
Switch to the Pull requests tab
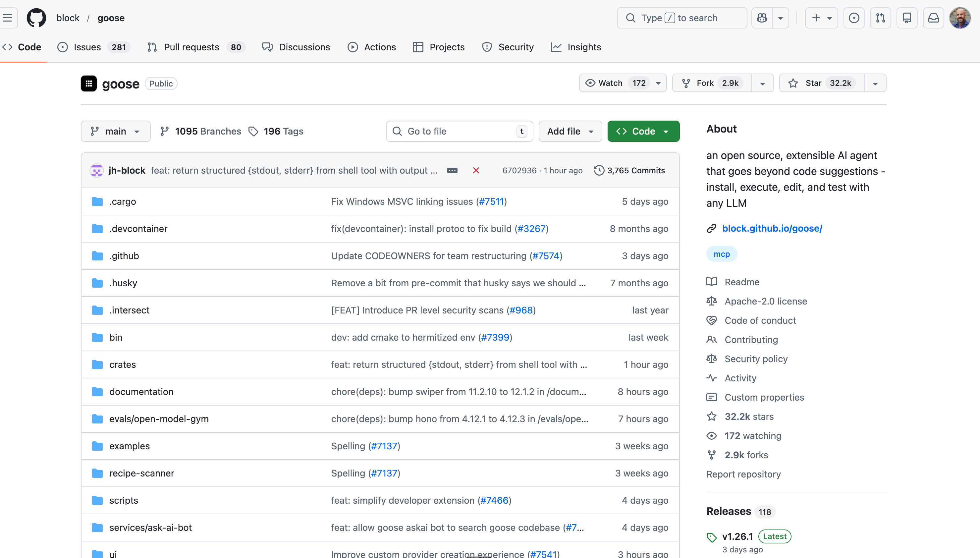tap(191, 47)
